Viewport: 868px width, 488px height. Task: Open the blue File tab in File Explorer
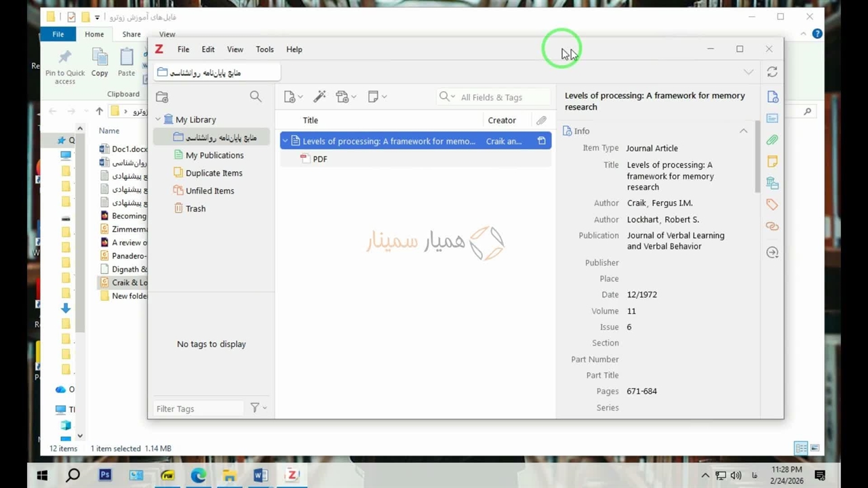click(x=58, y=34)
